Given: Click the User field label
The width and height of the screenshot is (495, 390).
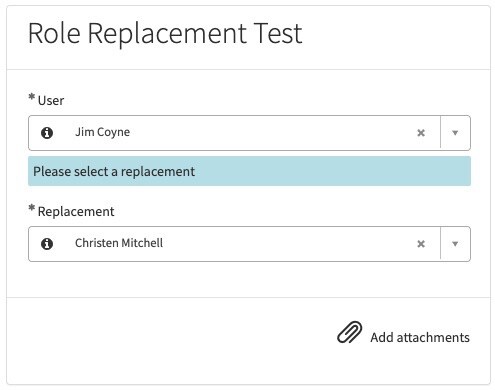Looking at the screenshot, I should 51,100.
